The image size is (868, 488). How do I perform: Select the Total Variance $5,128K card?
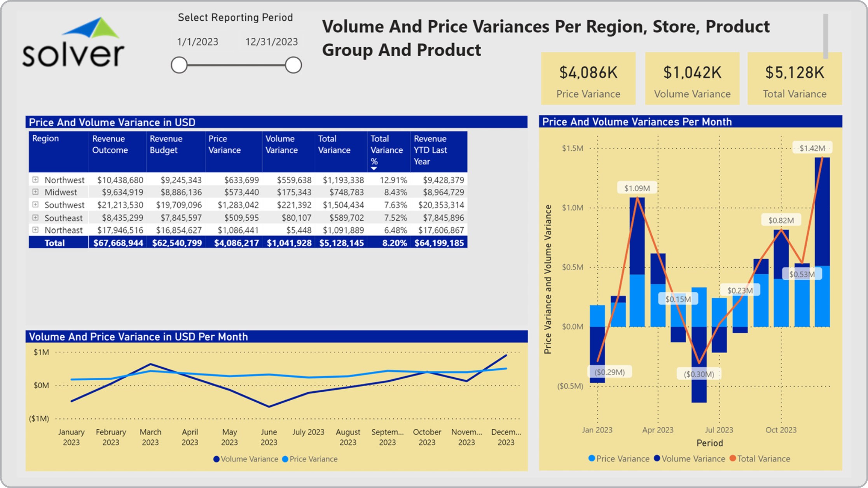[794, 79]
